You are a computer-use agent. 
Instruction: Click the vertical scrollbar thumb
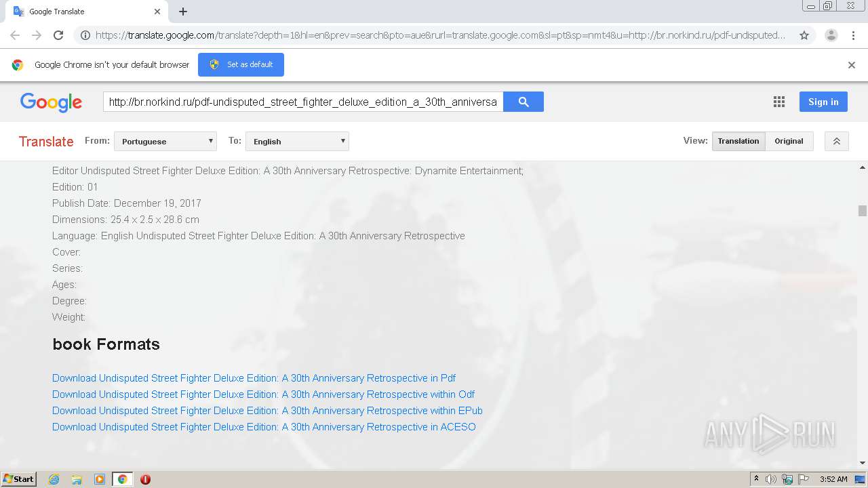(863, 211)
